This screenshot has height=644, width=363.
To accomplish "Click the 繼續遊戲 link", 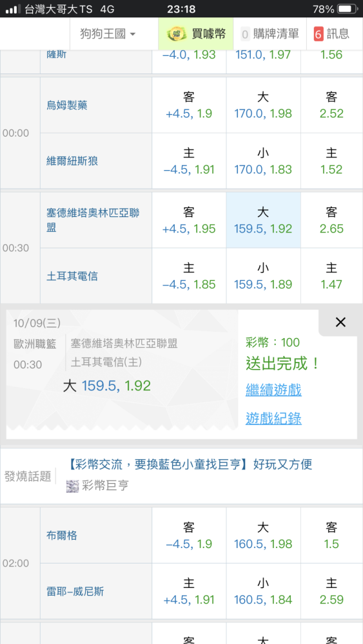I will 273,390.
